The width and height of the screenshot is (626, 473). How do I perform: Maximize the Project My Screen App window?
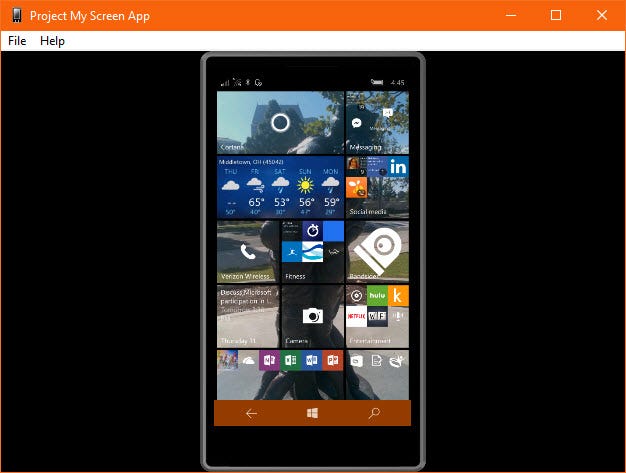click(556, 16)
